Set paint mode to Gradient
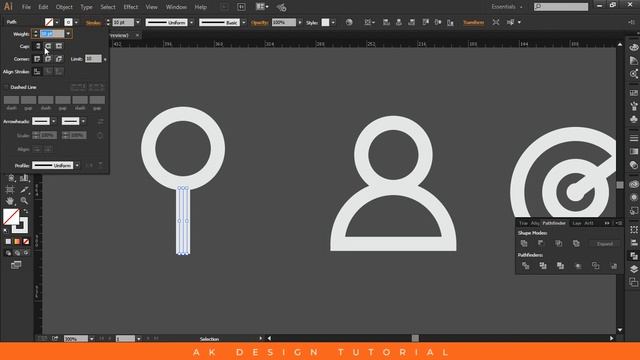The image size is (640, 360). (x=17, y=242)
